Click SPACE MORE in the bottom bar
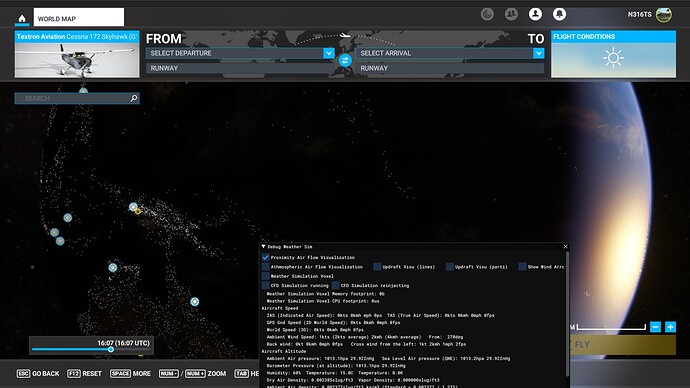 (x=130, y=373)
